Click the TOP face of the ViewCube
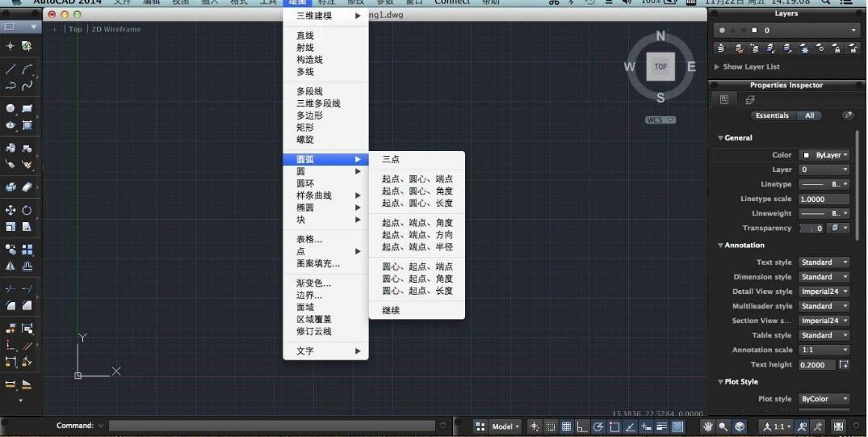 (x=660, y=66)
